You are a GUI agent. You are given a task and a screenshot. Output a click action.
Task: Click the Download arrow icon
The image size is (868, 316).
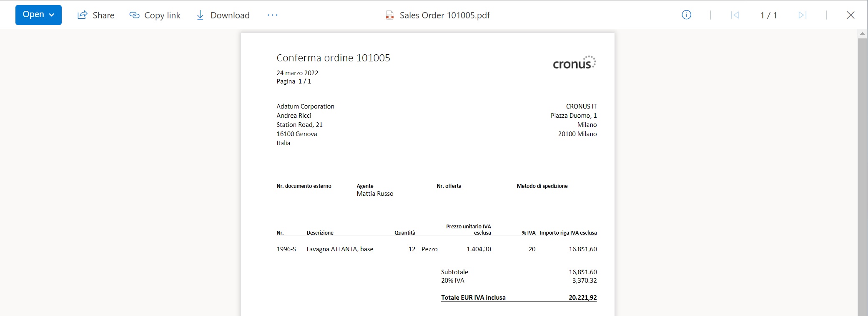tap(200, 15)
